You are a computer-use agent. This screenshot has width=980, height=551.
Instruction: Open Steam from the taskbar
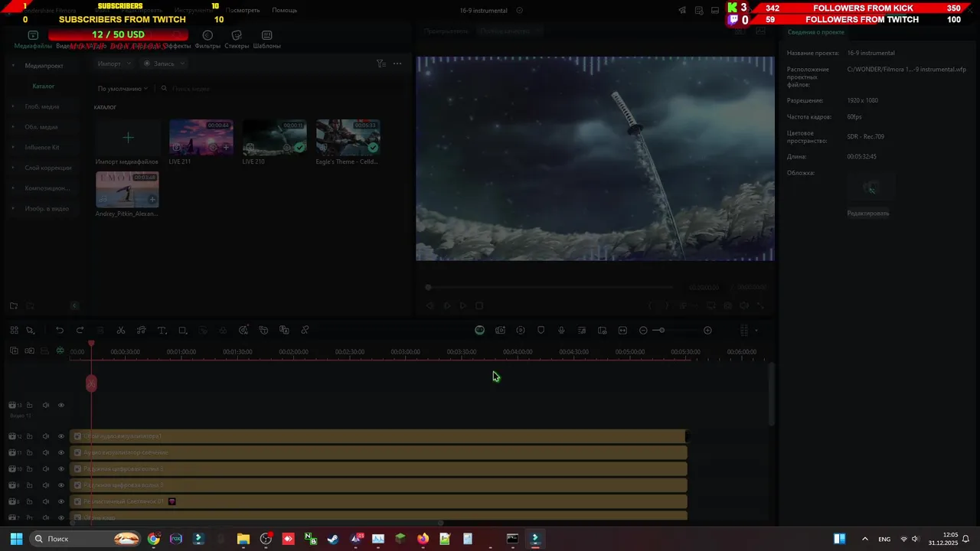333,539
